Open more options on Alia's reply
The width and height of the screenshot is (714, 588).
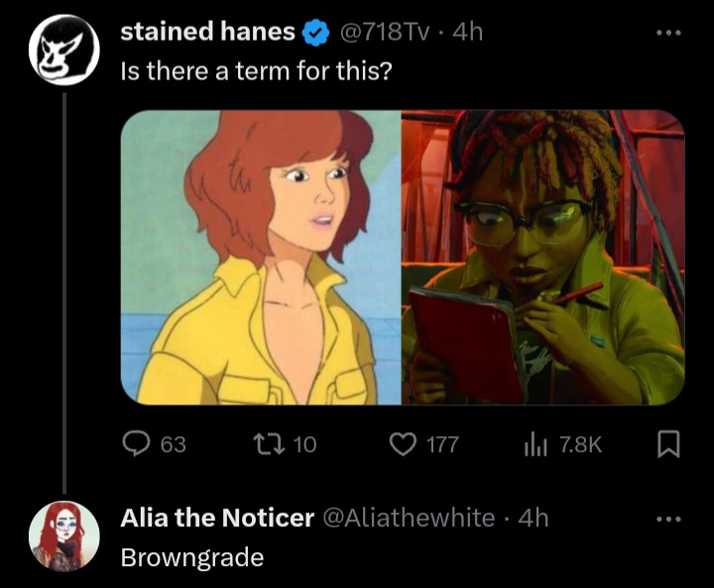pyautogui.click(x=669, y=518)
